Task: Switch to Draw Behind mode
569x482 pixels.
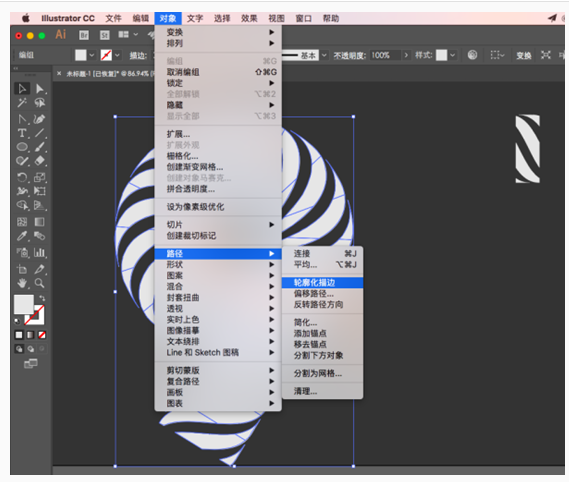Action: click(x=31, y=349)
